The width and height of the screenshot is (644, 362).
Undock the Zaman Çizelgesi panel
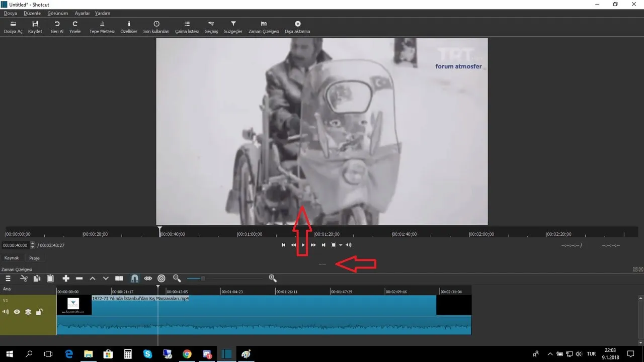point(635,269)
